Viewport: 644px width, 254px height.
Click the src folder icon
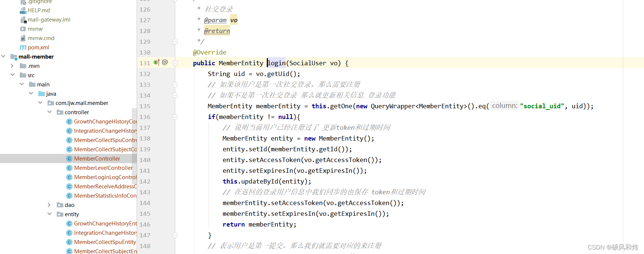coord(23,75)
